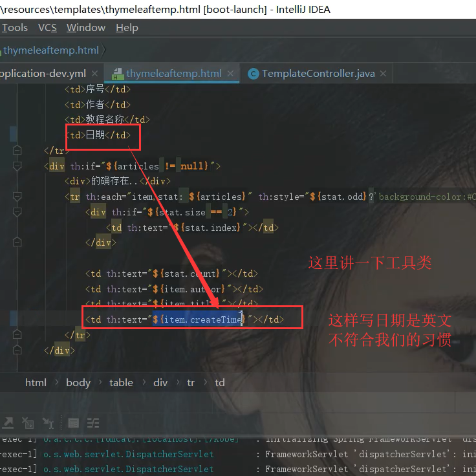
Task: Open the VCS menu
Action: pos(47,28)
